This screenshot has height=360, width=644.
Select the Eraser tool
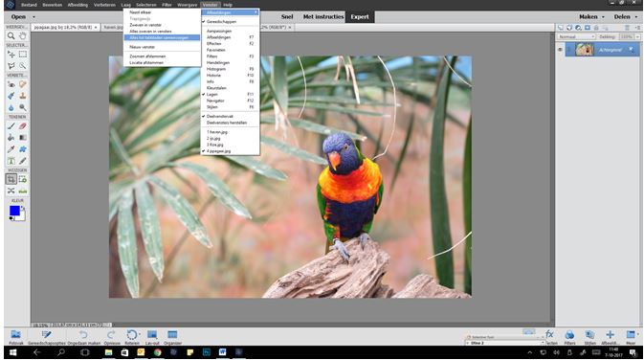[23, 126]
